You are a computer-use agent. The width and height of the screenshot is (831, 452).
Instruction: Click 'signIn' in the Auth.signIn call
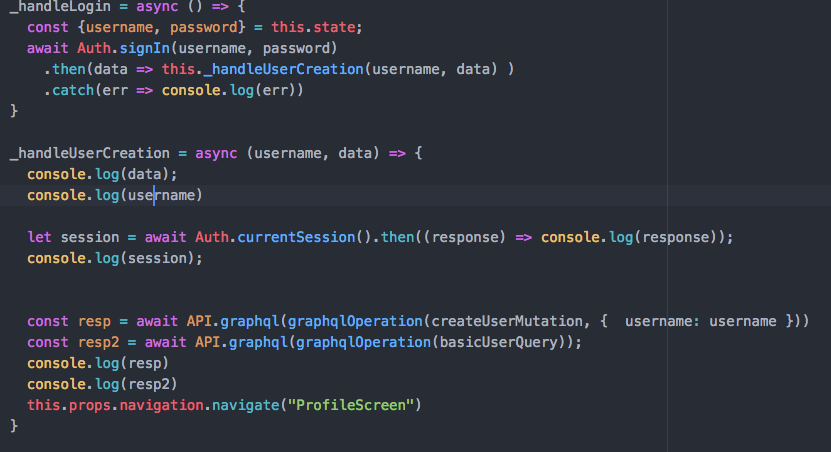point(145,48)
